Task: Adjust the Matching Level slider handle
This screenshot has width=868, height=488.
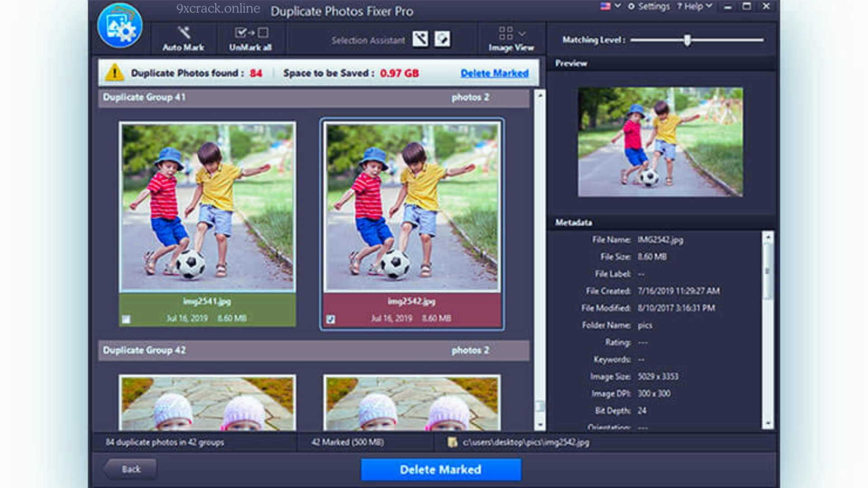Action: coord(687,40)
